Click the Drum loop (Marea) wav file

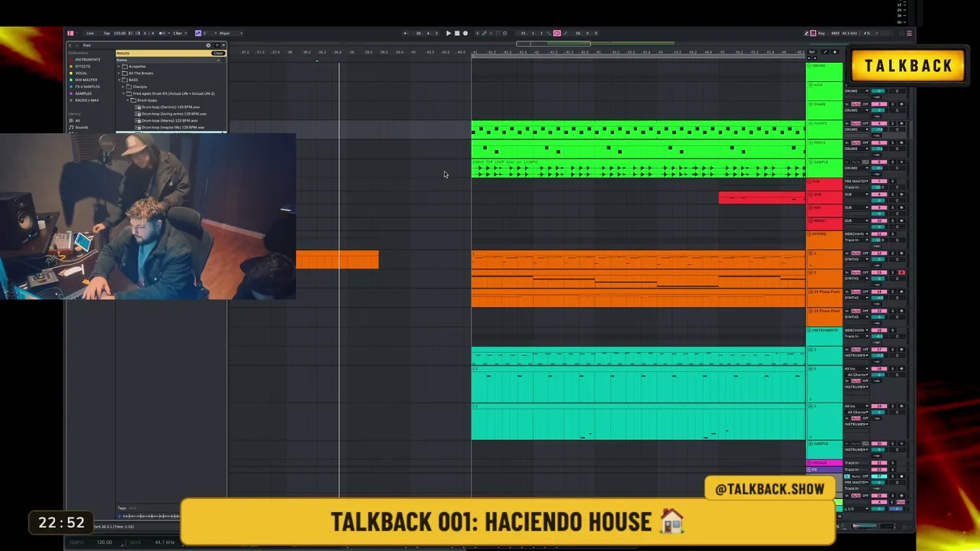[x=169, y=121]
